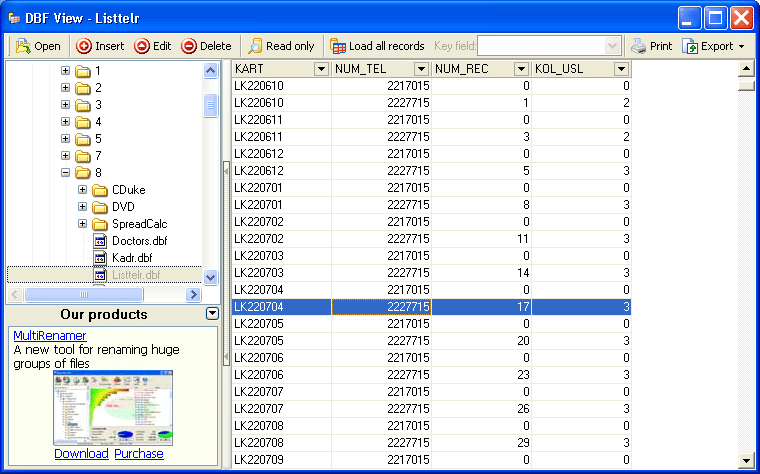This screenshot has height=474, width=760.
Task: Open the MultiRenamer link
Action: pos(50,335)
